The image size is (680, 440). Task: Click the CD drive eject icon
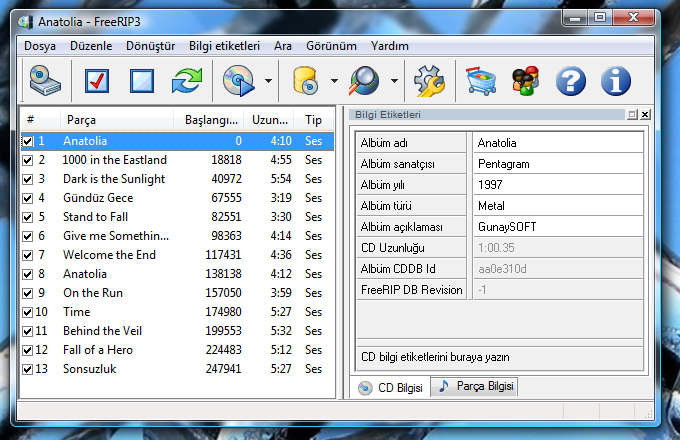(45, 81)
